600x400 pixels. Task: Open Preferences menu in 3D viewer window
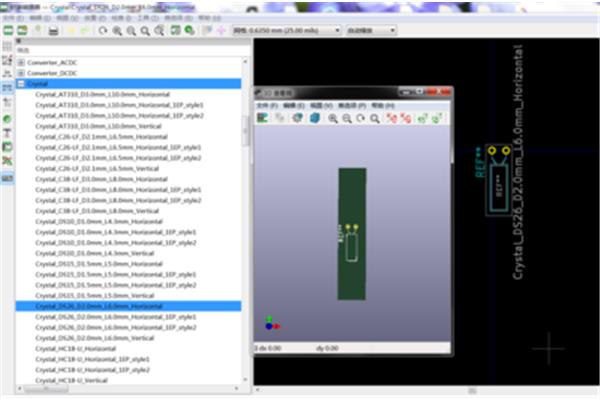(x=352, y=105)
